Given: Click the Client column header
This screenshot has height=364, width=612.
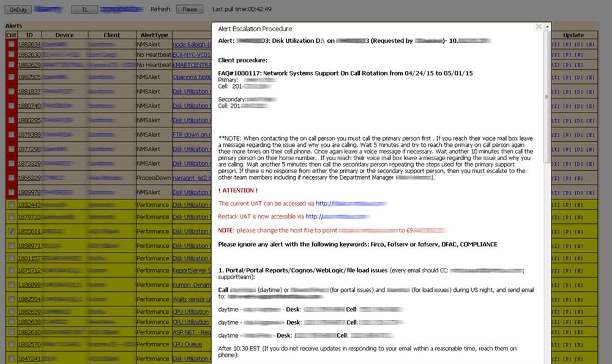Looking at the screenshot, I should point(112,35).
